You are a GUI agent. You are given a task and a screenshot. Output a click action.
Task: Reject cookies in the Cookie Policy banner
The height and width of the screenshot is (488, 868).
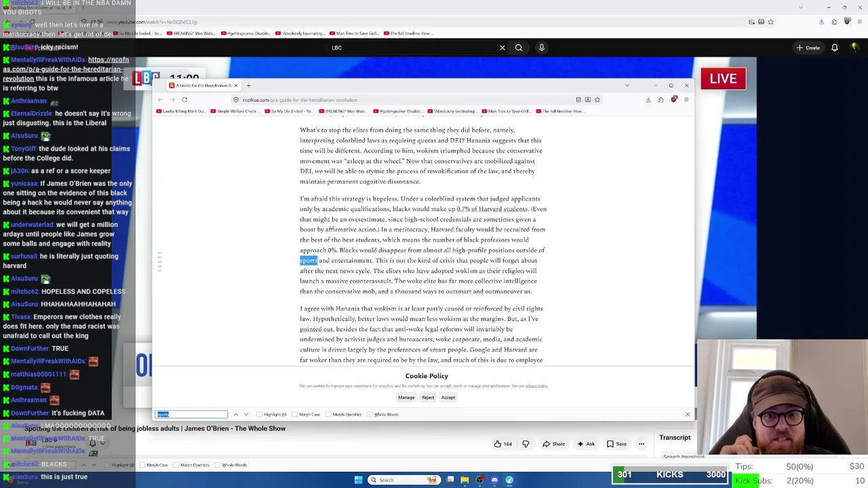coord(428,398)
